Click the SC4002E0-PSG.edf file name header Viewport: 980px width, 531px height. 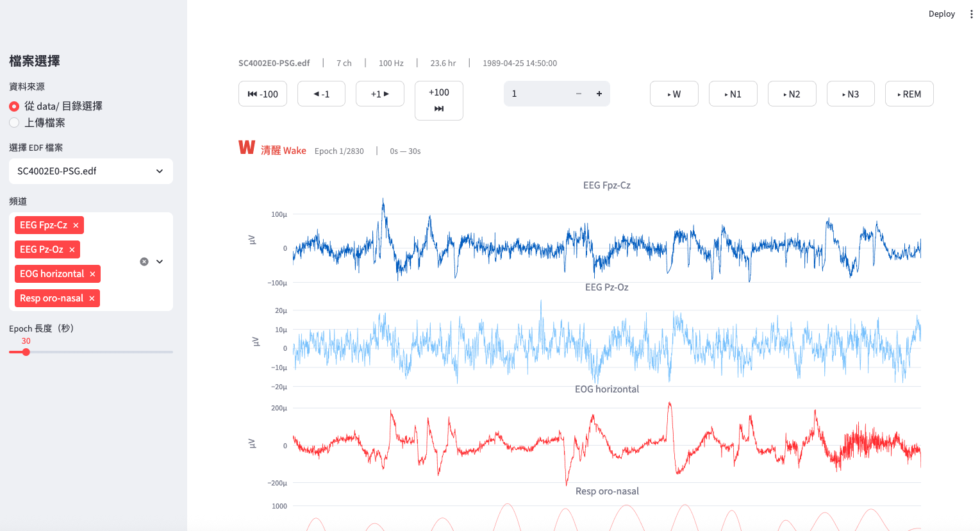[x=274, y=63]
